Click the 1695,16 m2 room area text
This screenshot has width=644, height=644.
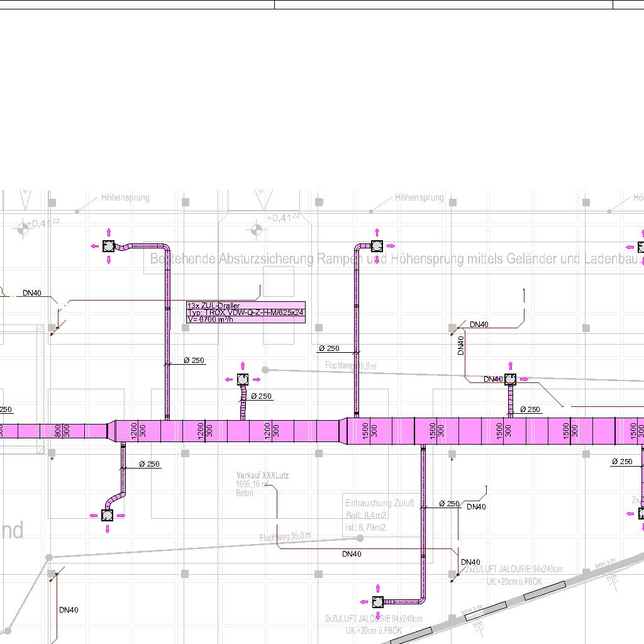pyautogui.click(x=252, y=484)
